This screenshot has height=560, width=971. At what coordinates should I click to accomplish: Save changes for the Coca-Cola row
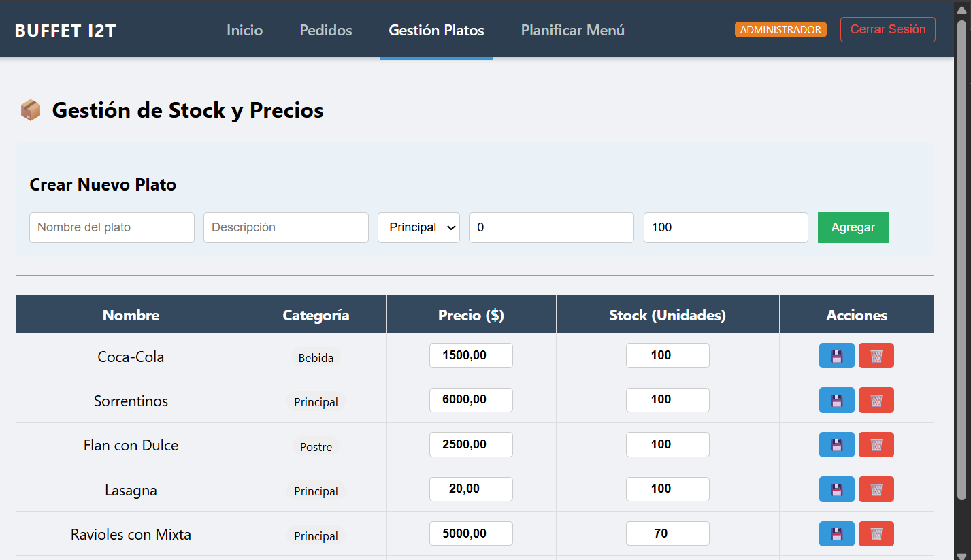pyautogui.click(x=836, y=356)
